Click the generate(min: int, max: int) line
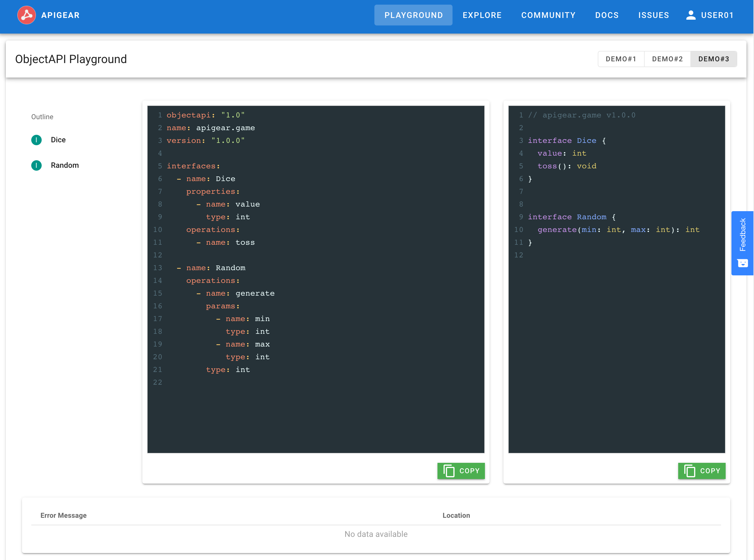754x560 pixels. (x=618, y=229)
